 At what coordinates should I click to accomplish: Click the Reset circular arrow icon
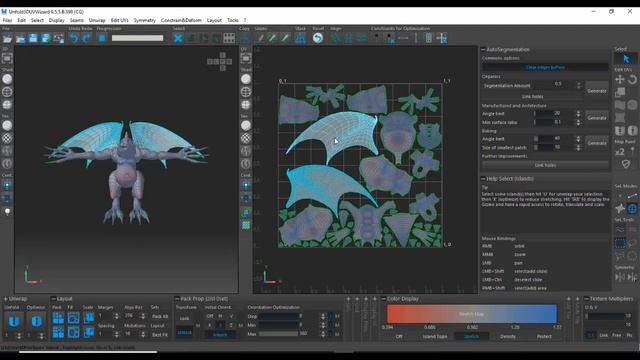pos(318,38)
